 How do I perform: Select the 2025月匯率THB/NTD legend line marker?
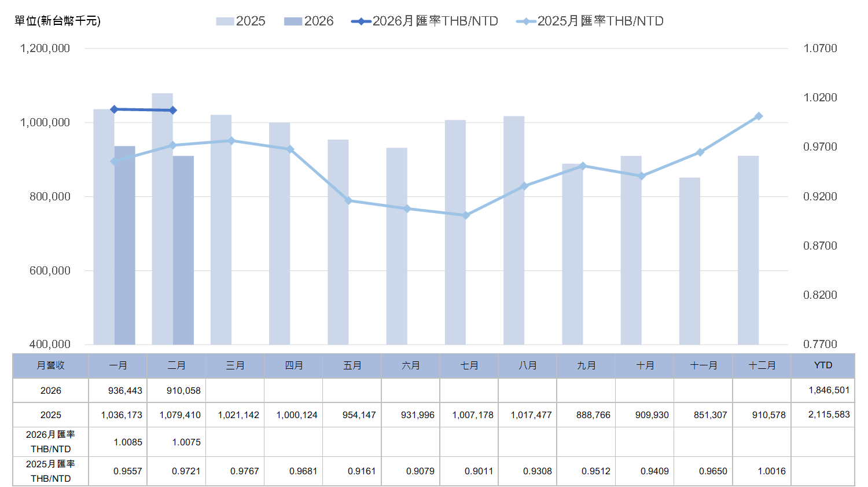click(526, 21)
